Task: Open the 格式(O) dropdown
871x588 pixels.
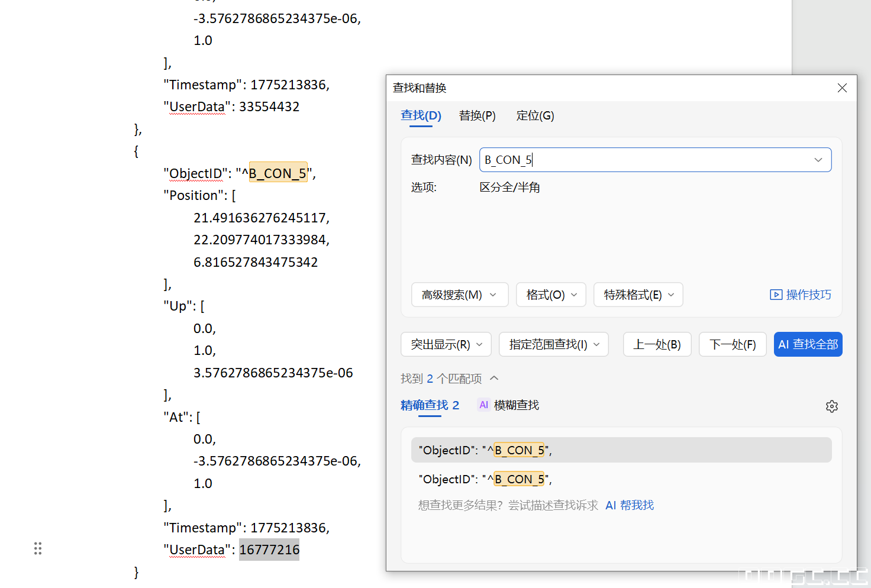Action: tap(551, 295)
